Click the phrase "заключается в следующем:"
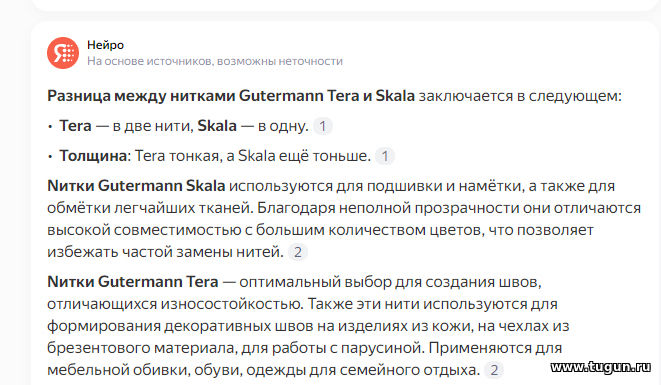 click(x=520, y=96)
